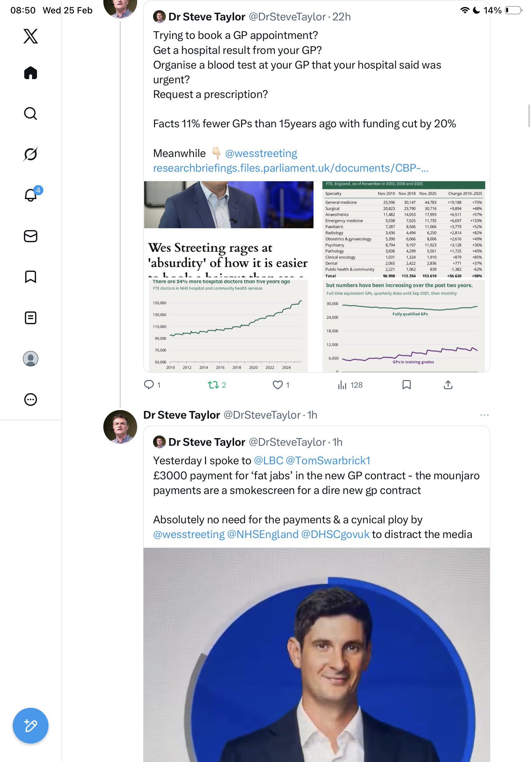Open Bookmarks in the sidebar
The image size is (532, 762).
31,277
